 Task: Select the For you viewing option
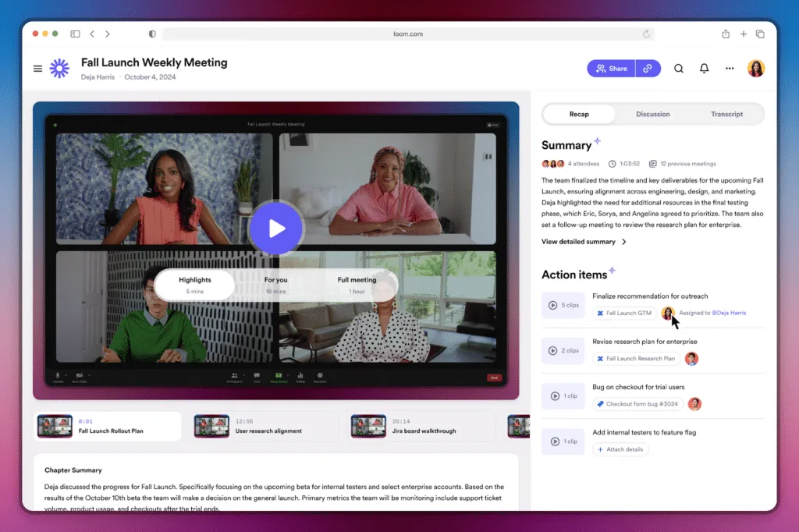275,285
